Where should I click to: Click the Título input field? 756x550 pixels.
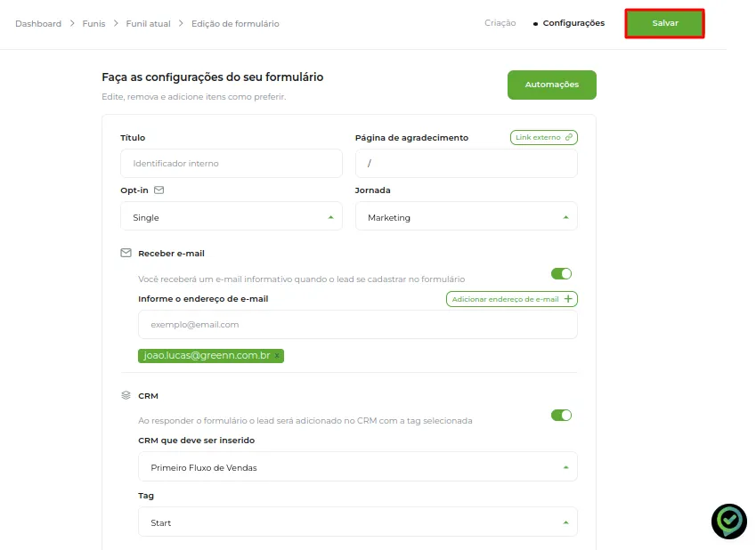tap(232, 164)
